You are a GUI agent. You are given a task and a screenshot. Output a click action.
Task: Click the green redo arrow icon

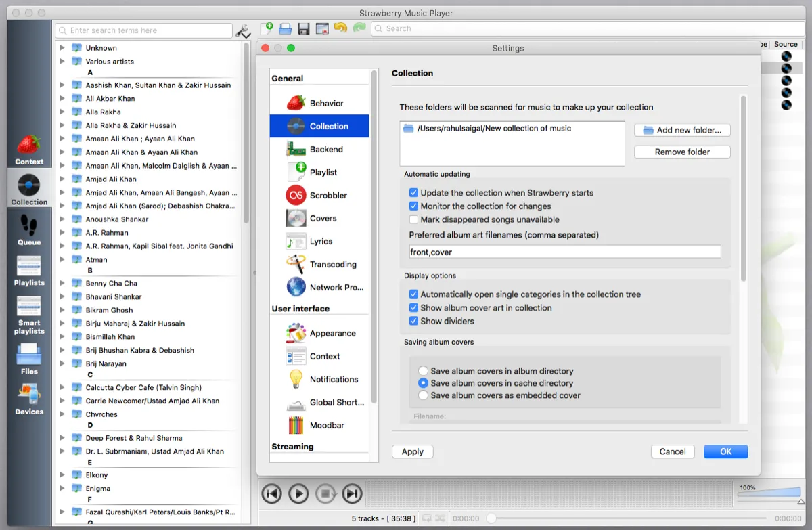point(359,28)
